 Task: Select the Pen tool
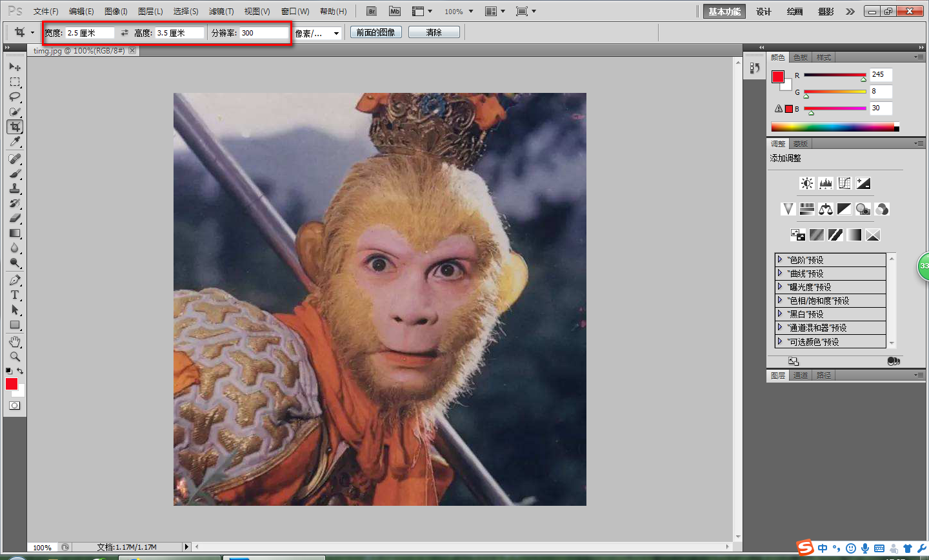[x=15, y=280]
